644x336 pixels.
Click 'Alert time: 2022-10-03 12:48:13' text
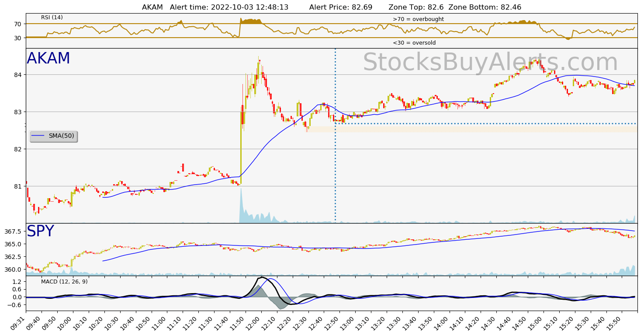229,7
